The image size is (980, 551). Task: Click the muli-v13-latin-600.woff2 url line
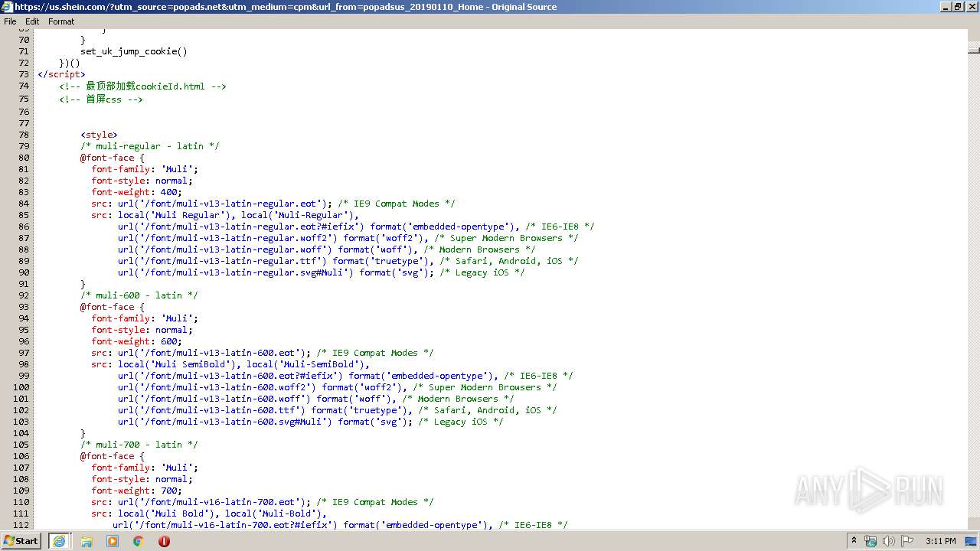337,387
